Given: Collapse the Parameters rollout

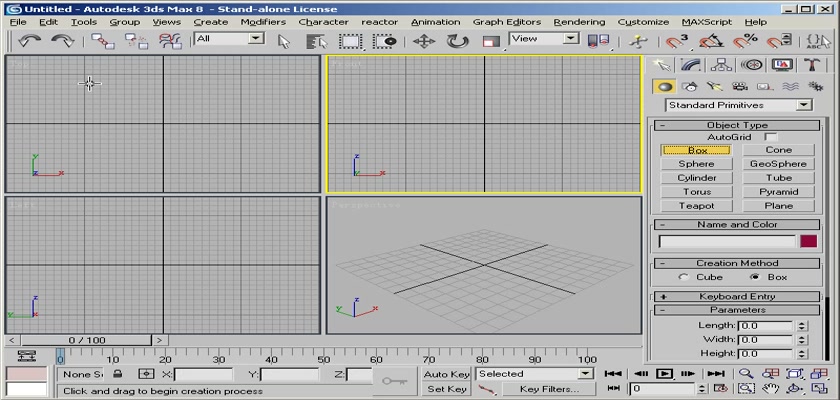Looking at the screenshot, I should pos(737,310).
